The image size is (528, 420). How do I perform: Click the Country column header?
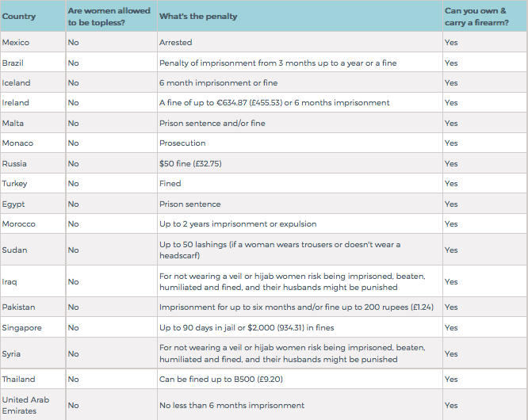point(19,17)
